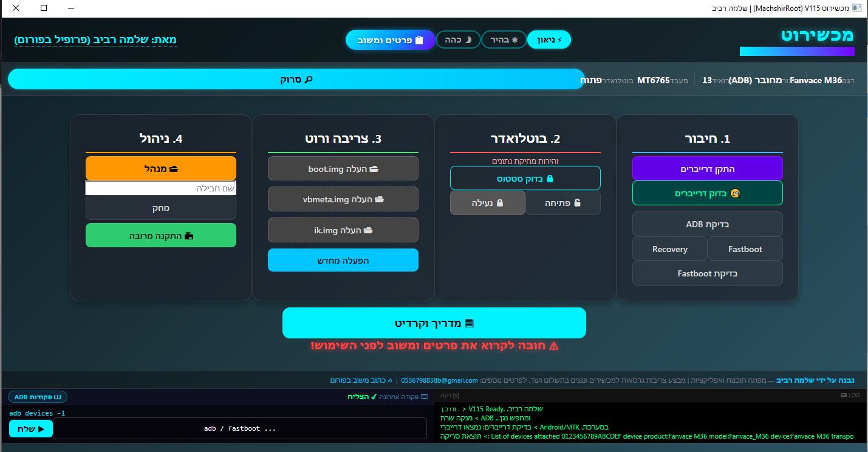Viewport: 868px width, 452px height.
Task: Switch to the Neon (ניאון) theme
Action: click(x=549, y=40)
